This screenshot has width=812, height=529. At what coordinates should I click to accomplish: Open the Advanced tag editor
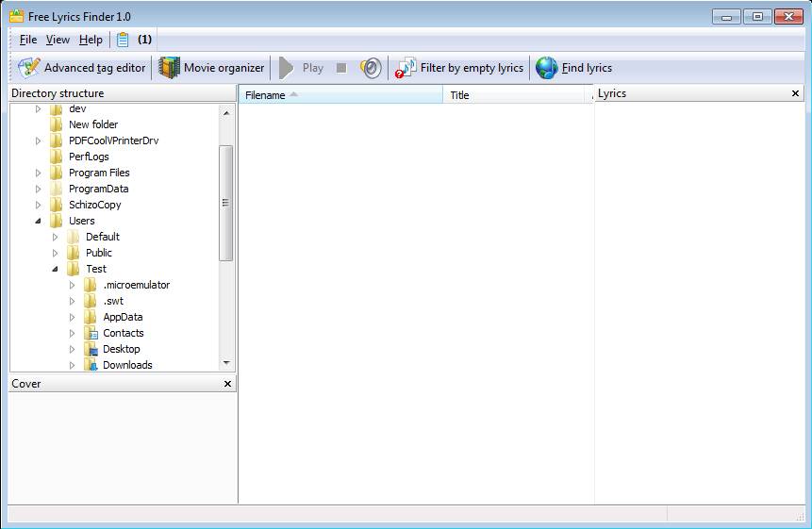tap(83, 68)
